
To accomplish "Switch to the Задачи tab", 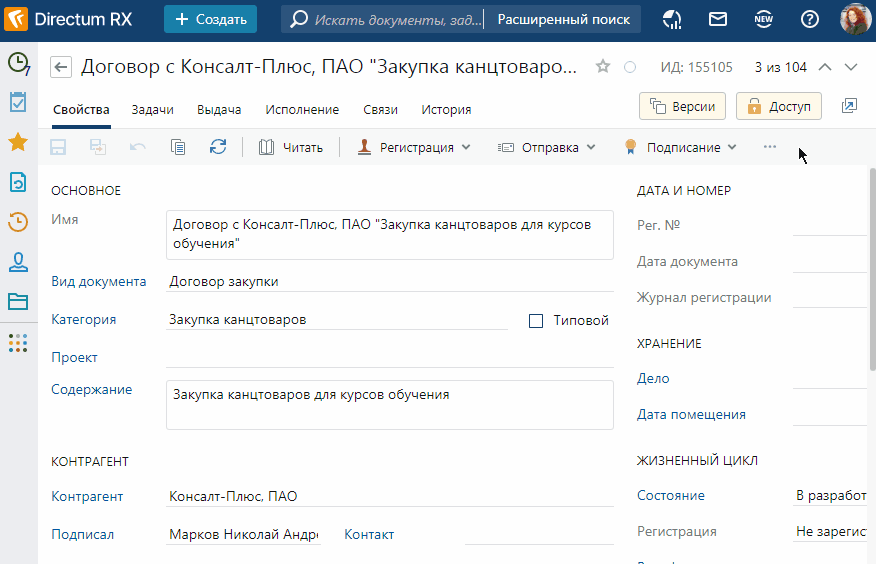I will 153,110.
